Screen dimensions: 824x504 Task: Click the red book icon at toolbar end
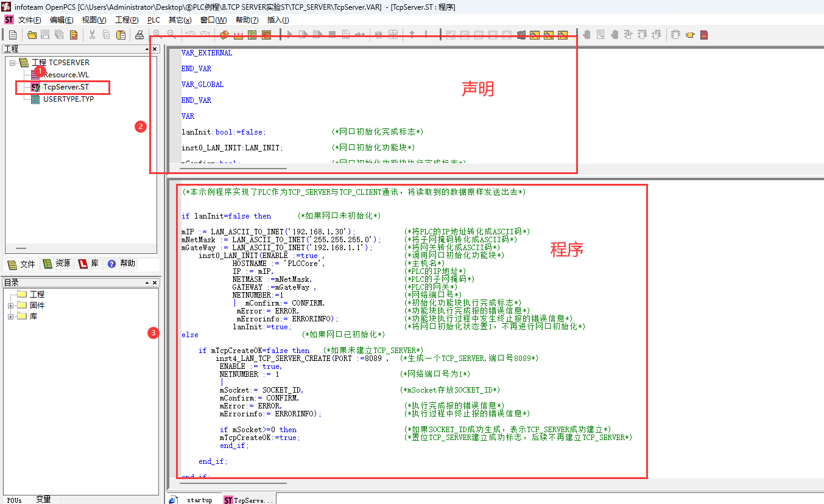pos(704,35)
